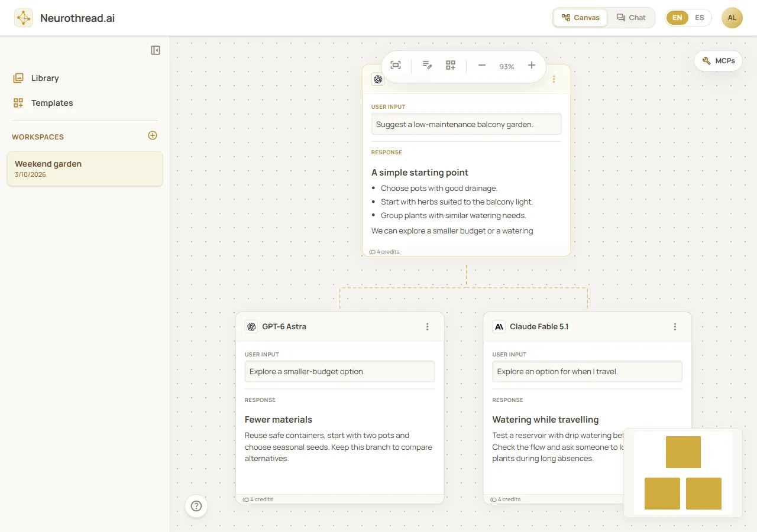Click the Neurothread.ai brand name

pyautogui.click(x=77, y=18)
